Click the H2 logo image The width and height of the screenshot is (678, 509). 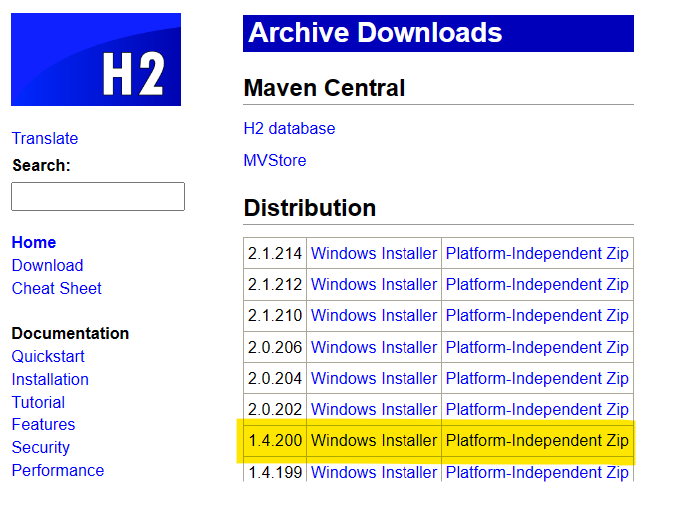click(96, 59)
